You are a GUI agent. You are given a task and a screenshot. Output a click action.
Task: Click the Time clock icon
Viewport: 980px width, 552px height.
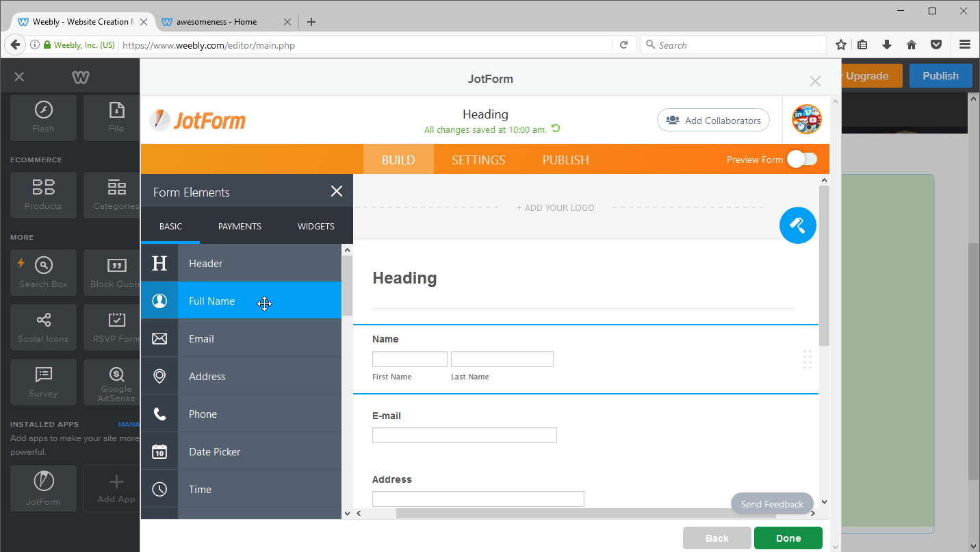[x=159, y=488]
